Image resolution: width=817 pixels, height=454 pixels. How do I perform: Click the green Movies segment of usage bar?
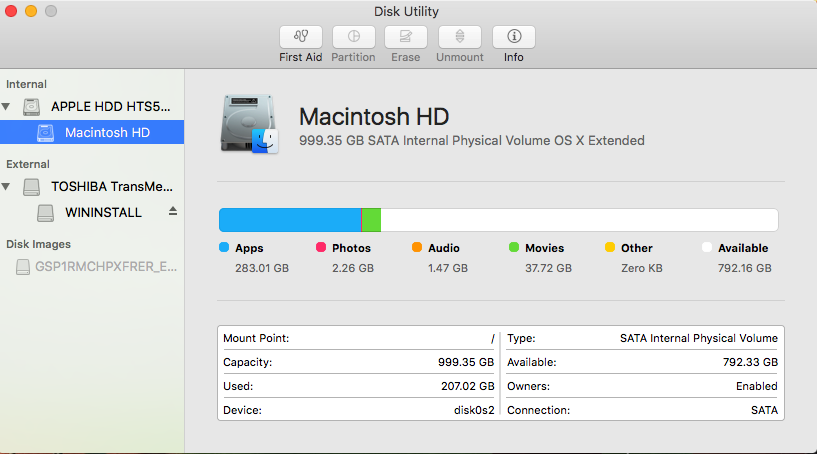[x=372, y=220]
